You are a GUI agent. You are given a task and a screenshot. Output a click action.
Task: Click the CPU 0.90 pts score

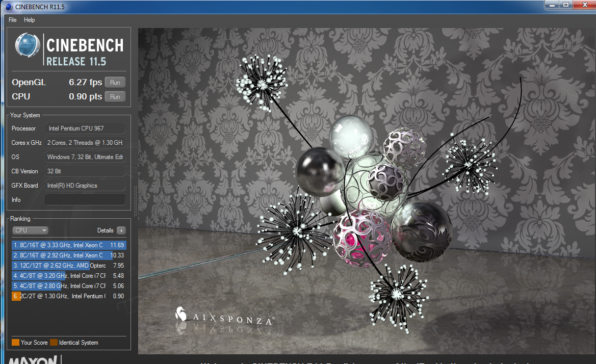86,96
